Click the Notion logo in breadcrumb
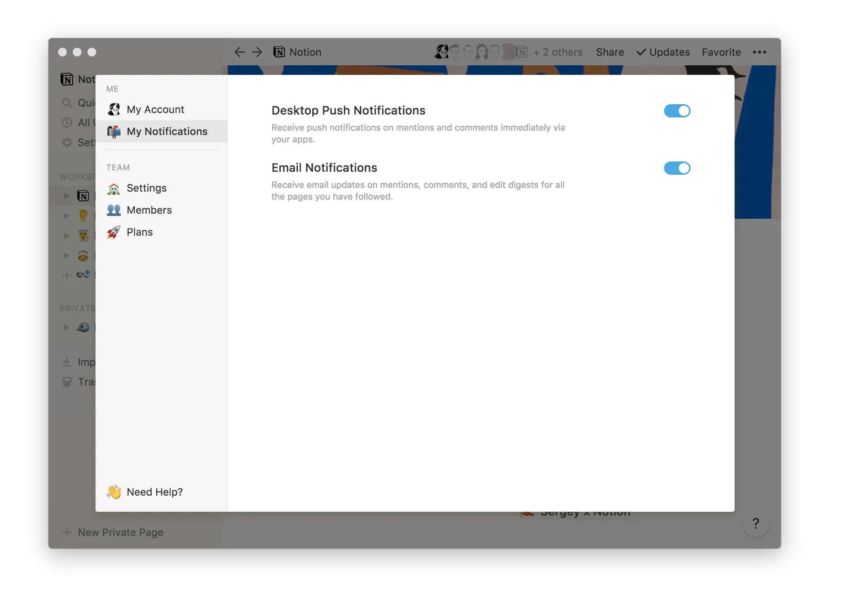Image resolution: width=847 pixels, height=616 pixels. pyautogui.click(x=279, y=52)
